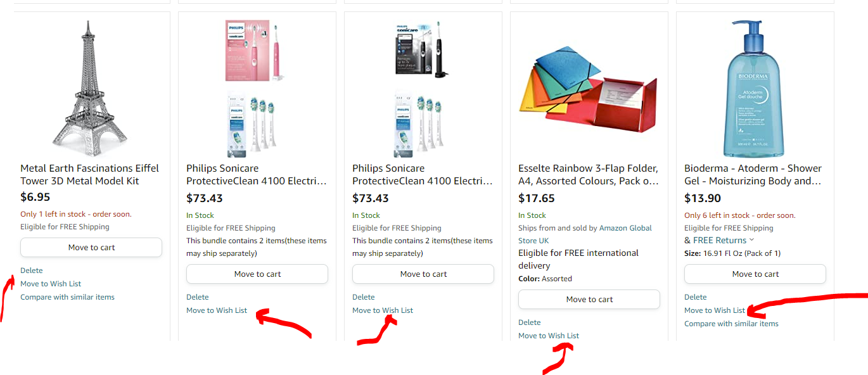Delete the Esselte Rainbow folder item
This screenshot has width=868, height=375.
(x=530, y=322)
